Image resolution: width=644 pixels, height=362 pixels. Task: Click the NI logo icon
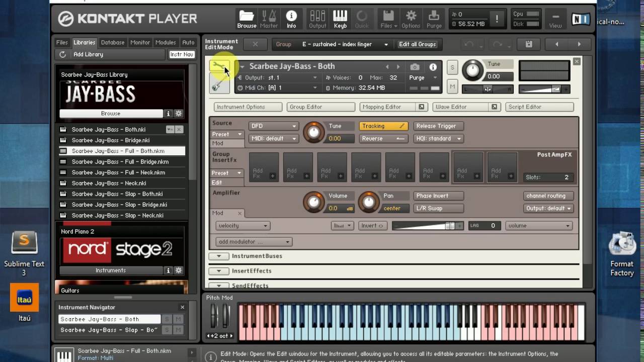tap(581, 19)
